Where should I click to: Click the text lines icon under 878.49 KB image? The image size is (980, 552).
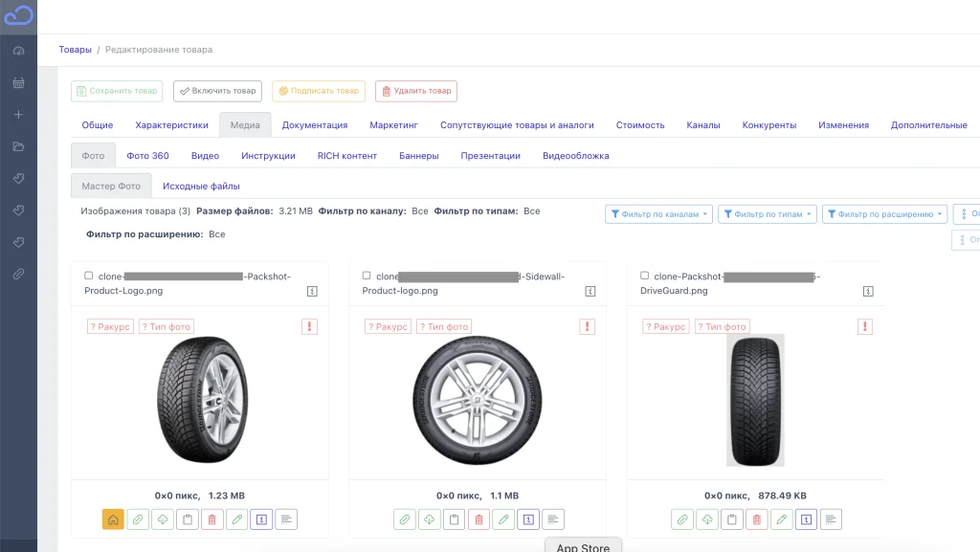[x=831, y=519]
